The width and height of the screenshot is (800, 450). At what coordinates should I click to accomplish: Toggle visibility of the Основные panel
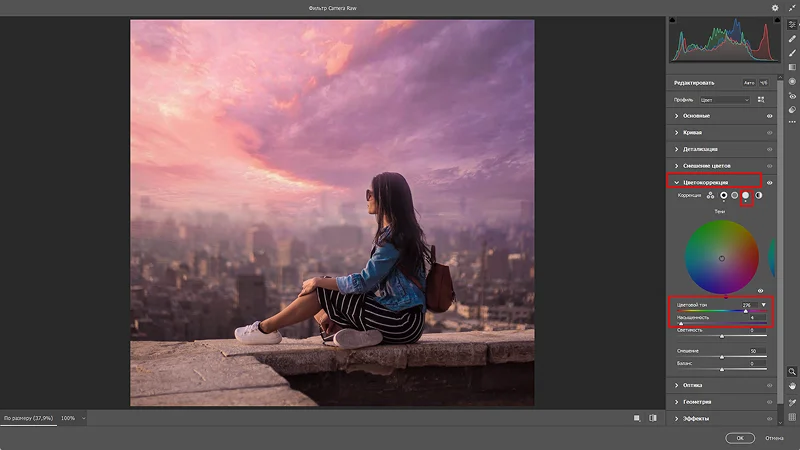coord(769,116)
